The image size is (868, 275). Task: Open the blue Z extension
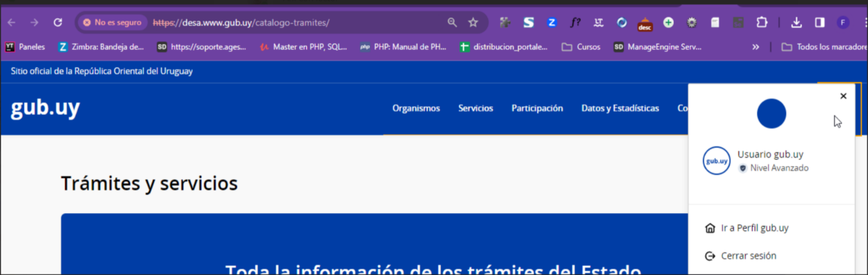pyautogui.click(x=552, y=23)
